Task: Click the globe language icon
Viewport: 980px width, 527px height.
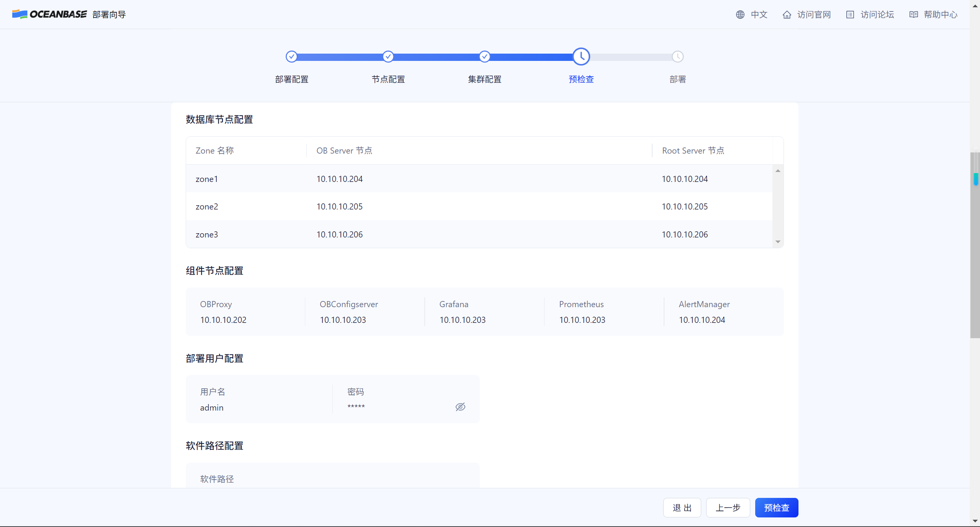Action: [740, 15]
